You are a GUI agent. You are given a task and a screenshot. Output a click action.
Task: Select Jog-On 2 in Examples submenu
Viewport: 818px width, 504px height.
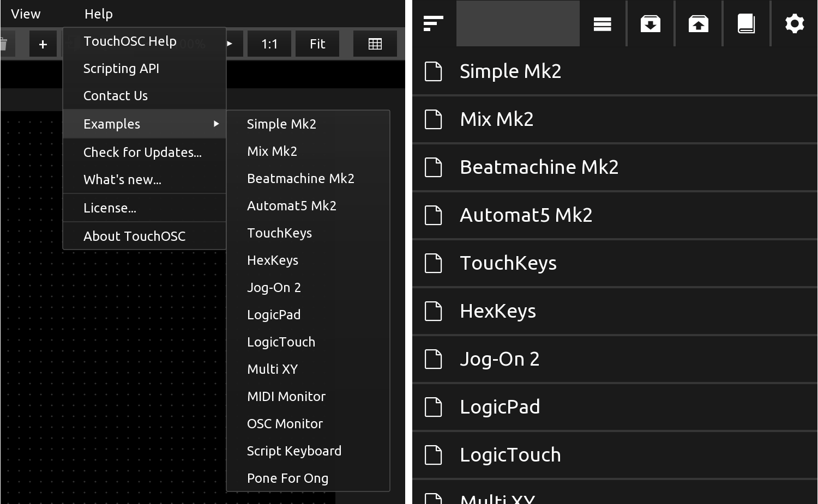pyautogui.click(x=308, y=288)
